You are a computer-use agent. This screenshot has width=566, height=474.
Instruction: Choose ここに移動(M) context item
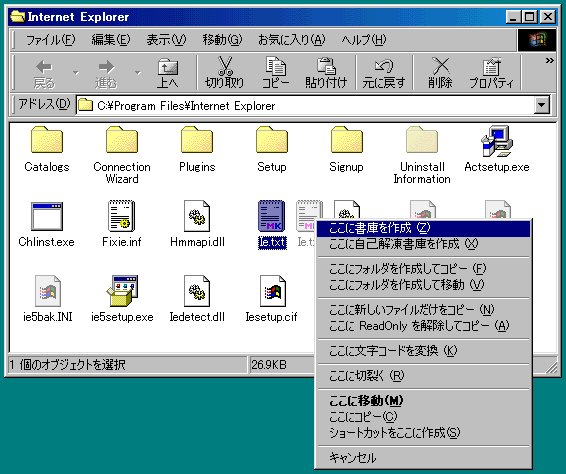[x=423, y=400]
